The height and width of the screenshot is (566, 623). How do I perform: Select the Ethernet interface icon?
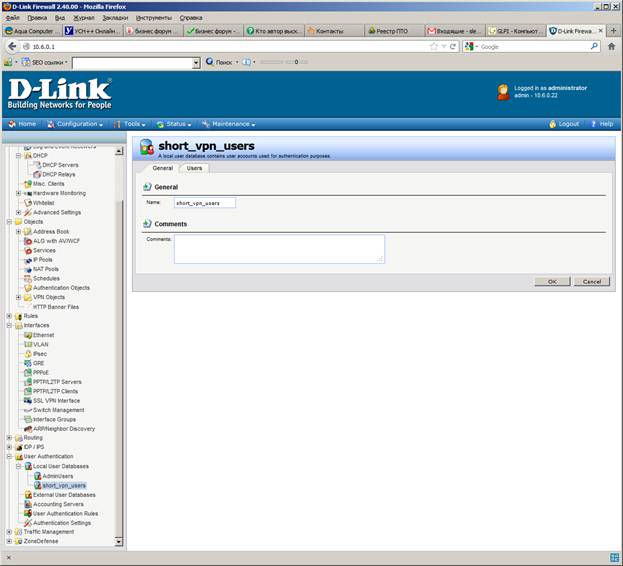coord(28,335)
